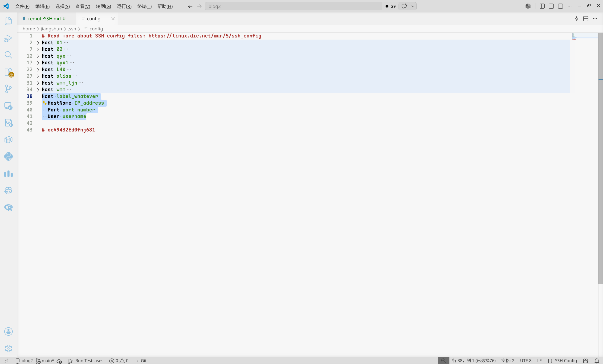Image resolution: width=603 pixels, height=364 pixels.
Task: Open the ssh_config man page link
Action: (205, 36)
